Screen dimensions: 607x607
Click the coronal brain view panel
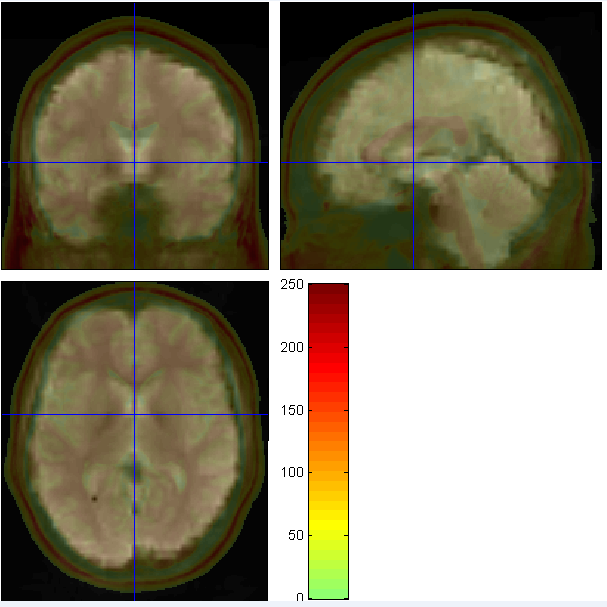pyautogui.click(x=135, y=135)
